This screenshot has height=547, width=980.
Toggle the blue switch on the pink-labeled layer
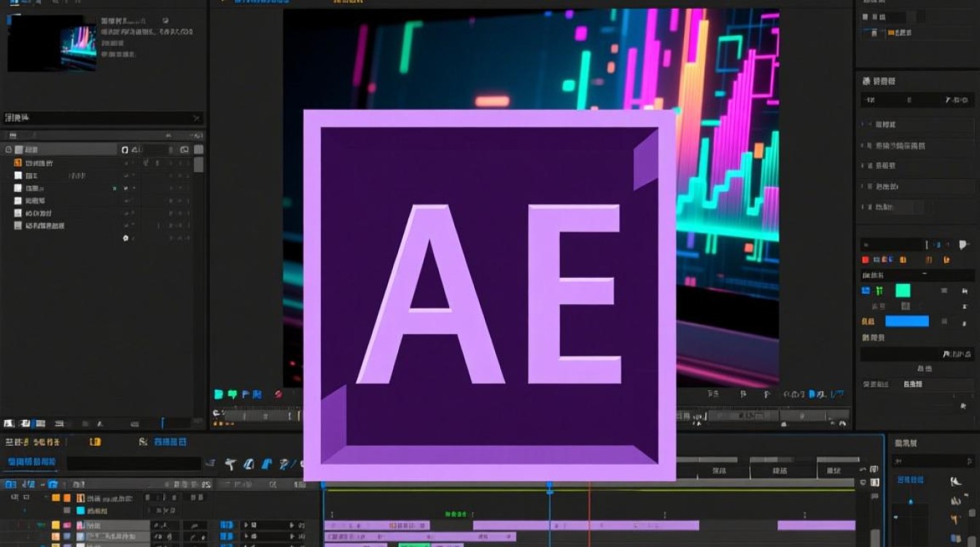(x=226, y=525)
